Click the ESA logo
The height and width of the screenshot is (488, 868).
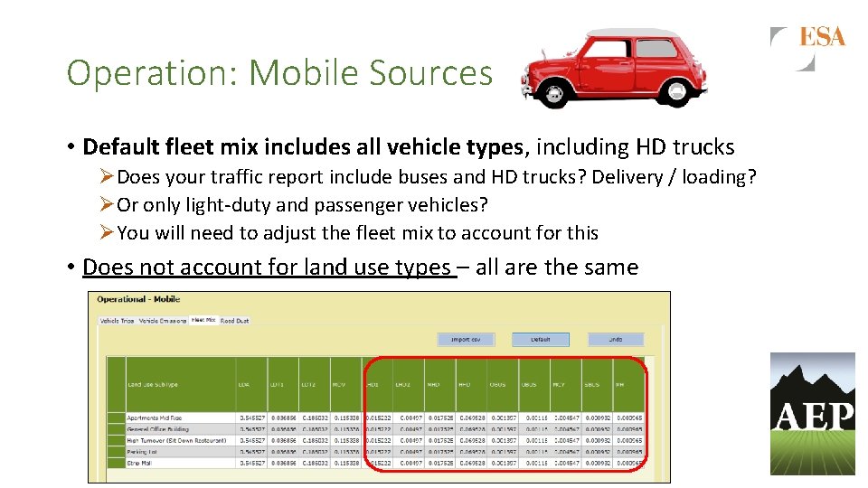click(x=808, y=48)
